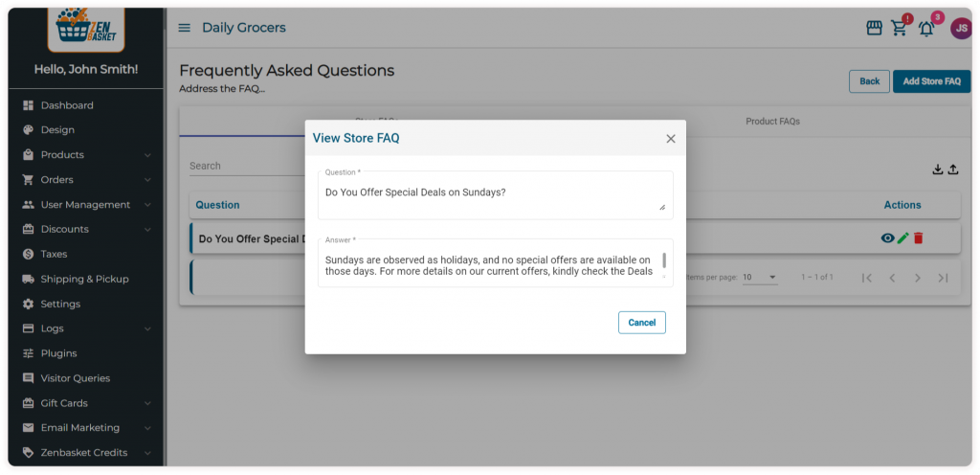Click the Add Store FAQ button
The image size is (980, 475).
coord(931,81)
